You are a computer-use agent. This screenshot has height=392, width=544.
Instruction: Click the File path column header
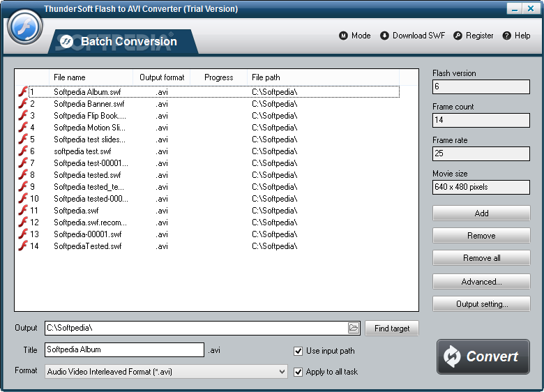[x=323, y=77]
